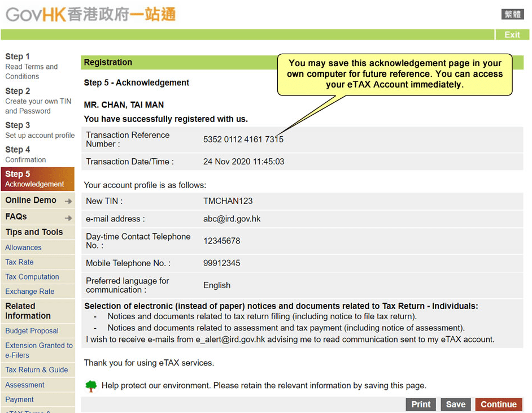The width and height of the screenshot is (532, 413).
Task: Click the Related Information heading
Action: (x=28, y=311)
